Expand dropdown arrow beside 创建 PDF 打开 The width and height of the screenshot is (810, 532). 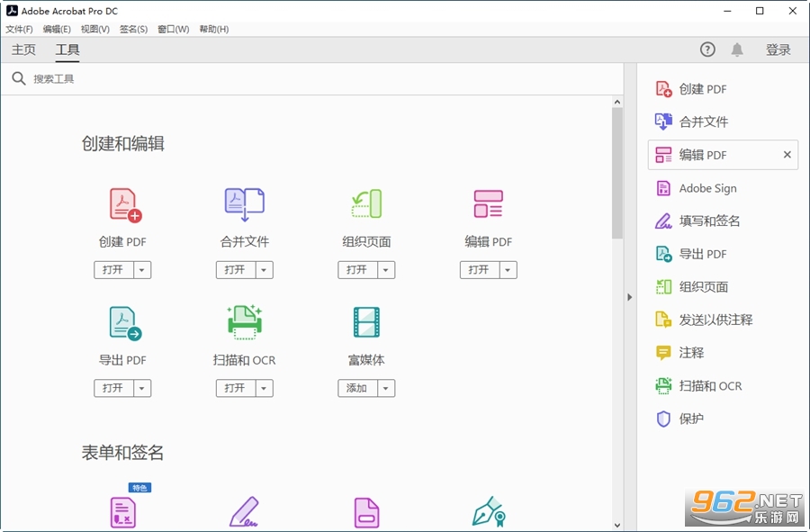(x=142, y=270)
